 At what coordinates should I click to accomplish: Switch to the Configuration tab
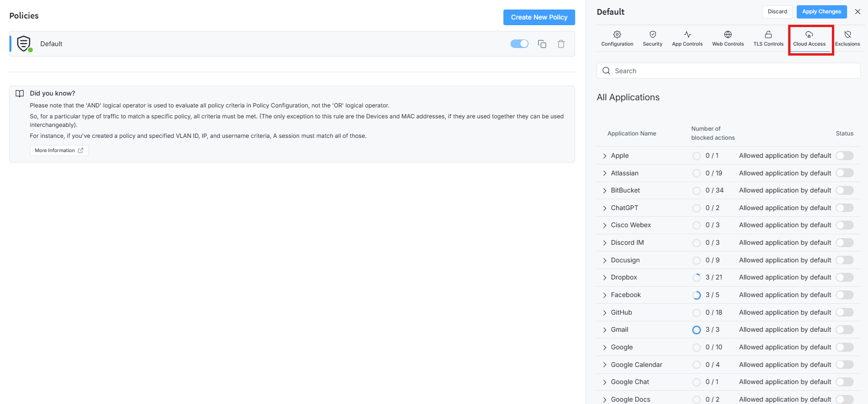[617, 39]
